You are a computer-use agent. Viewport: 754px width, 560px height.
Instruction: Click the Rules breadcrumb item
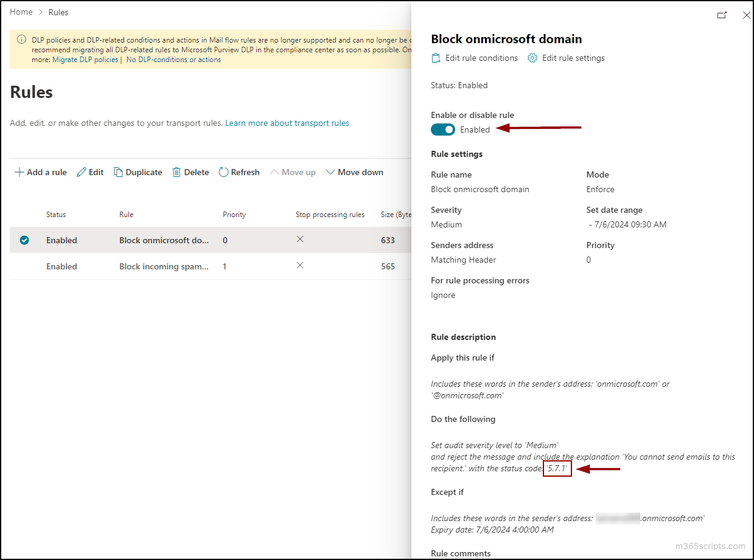coord(58,12)
